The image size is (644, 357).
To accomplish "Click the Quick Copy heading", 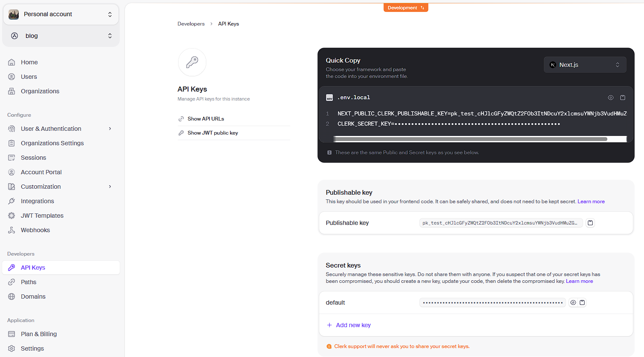I will [x=343, y=60].
